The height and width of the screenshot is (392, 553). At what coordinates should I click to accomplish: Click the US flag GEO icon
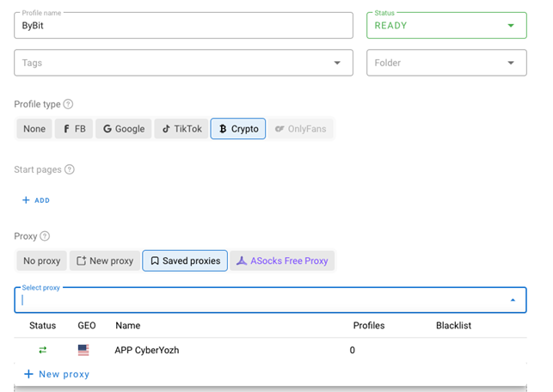pyautogui.click(x=83, y=350)
